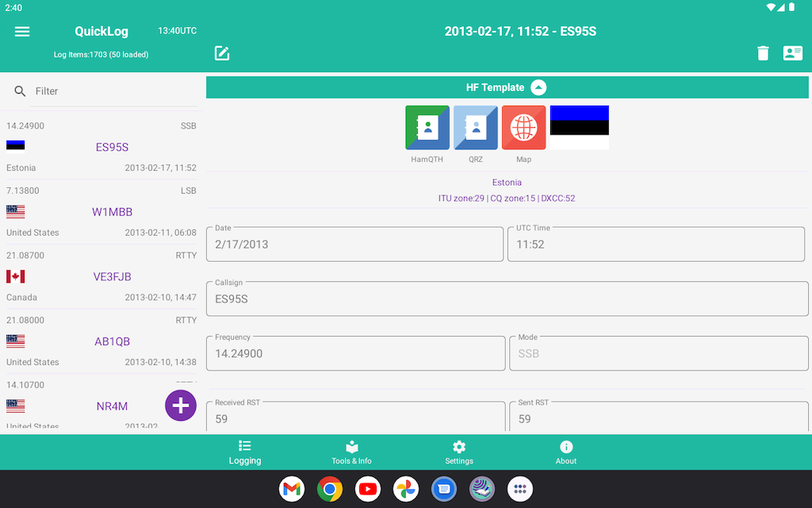This screenshot has width=812, height=508.
Task: Open the Date field picker
Action: click(355, 244)
